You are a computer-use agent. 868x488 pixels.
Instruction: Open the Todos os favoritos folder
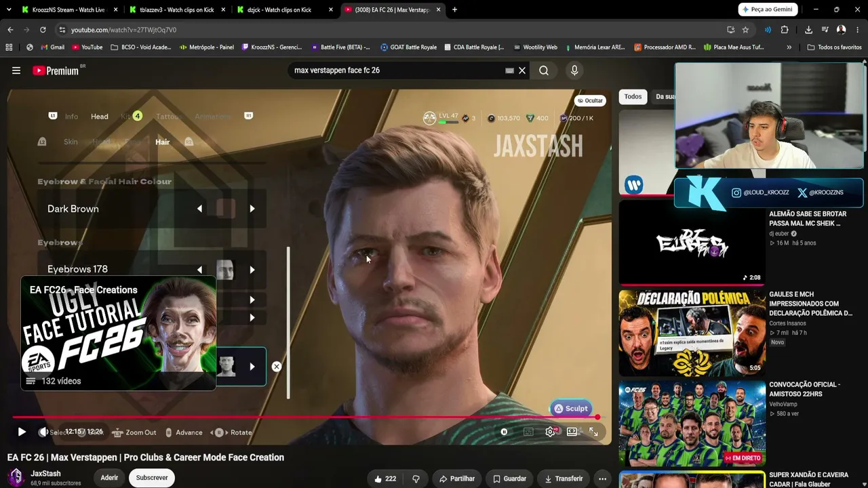click(834, 47)
